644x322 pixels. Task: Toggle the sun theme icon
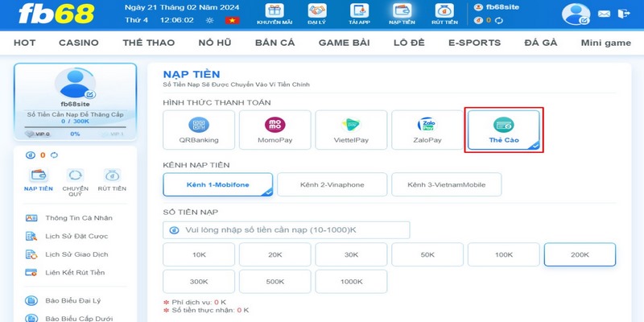pyautogui.click(x=210, y=20)
